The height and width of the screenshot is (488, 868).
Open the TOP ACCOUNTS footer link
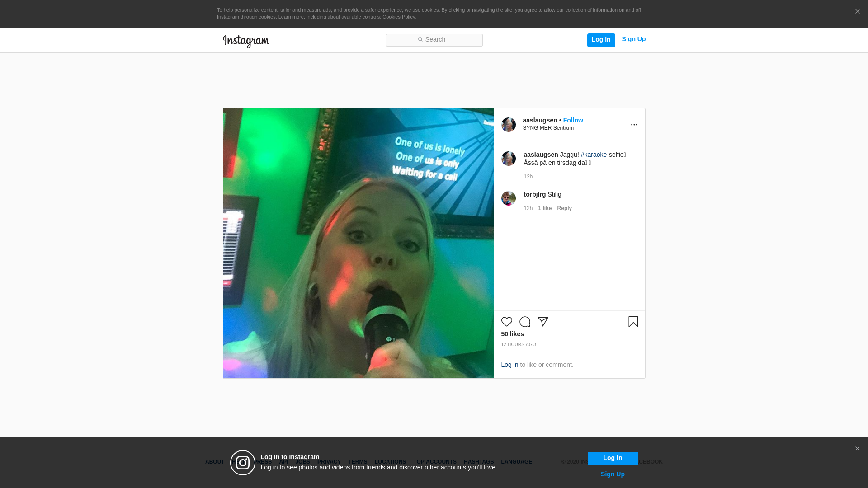click(435, 462)
